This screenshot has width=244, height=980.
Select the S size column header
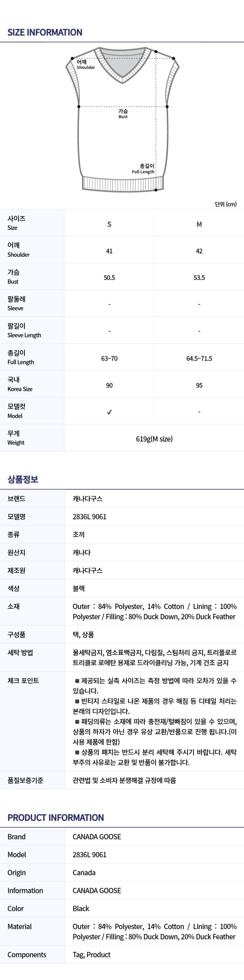[x=109, y=224]
